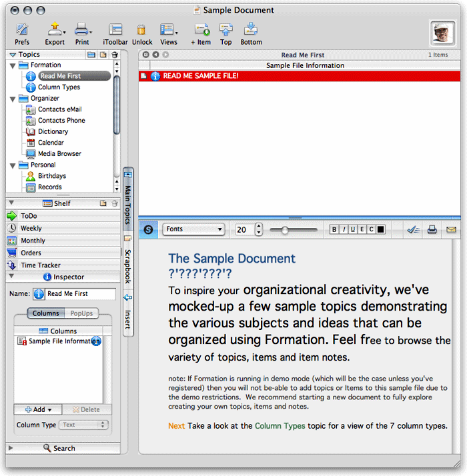The height and width of the screenshot is (476, 467).
Task: Click the forward arrow navigation button
Action: tap(165, 55)
